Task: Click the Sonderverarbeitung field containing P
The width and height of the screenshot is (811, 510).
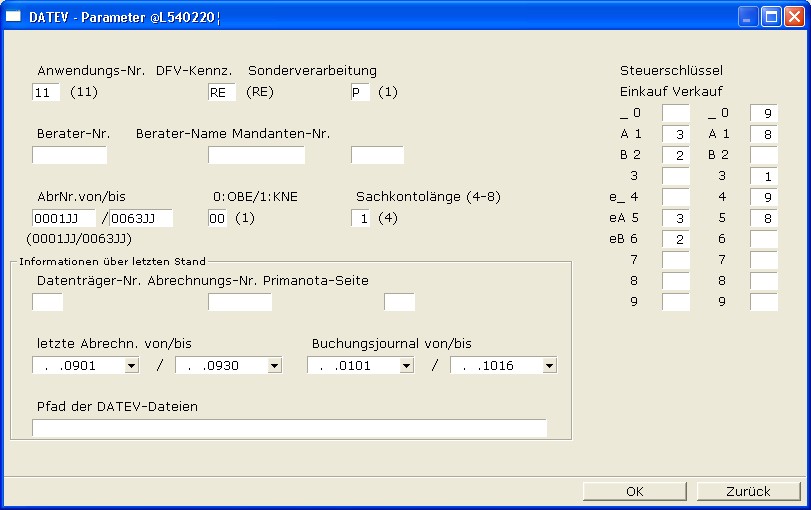Action: 360,93
